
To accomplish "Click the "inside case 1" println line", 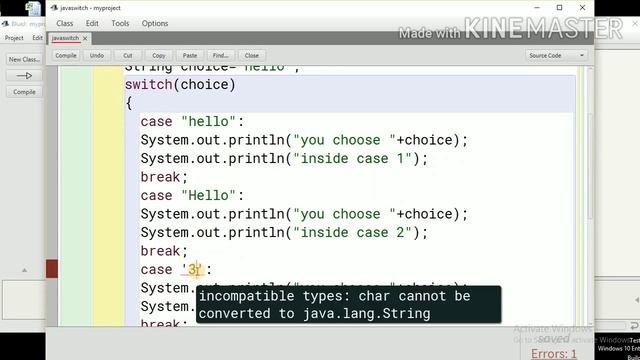I will pyautogui.click(x=284, y=158).
